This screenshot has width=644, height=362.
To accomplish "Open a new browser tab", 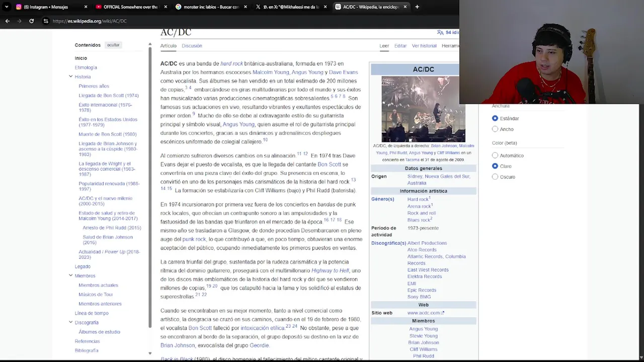I will (x=417, y=7).
